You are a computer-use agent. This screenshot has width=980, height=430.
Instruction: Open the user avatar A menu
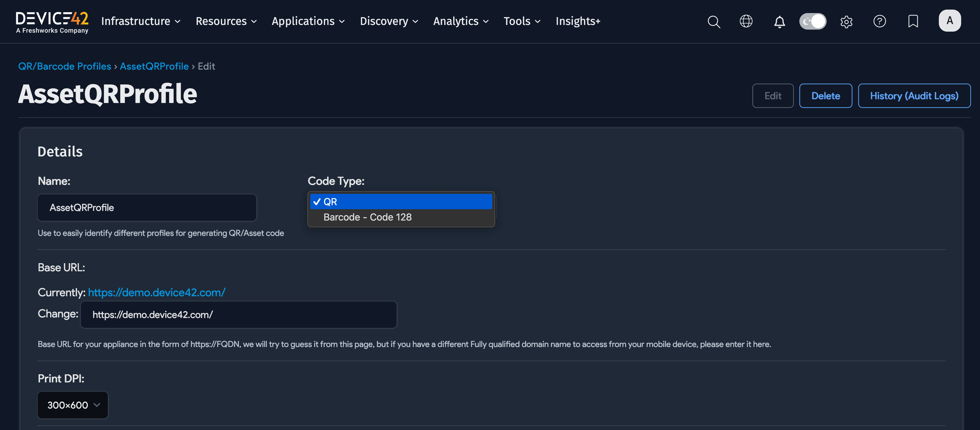[x=950, y=21]
